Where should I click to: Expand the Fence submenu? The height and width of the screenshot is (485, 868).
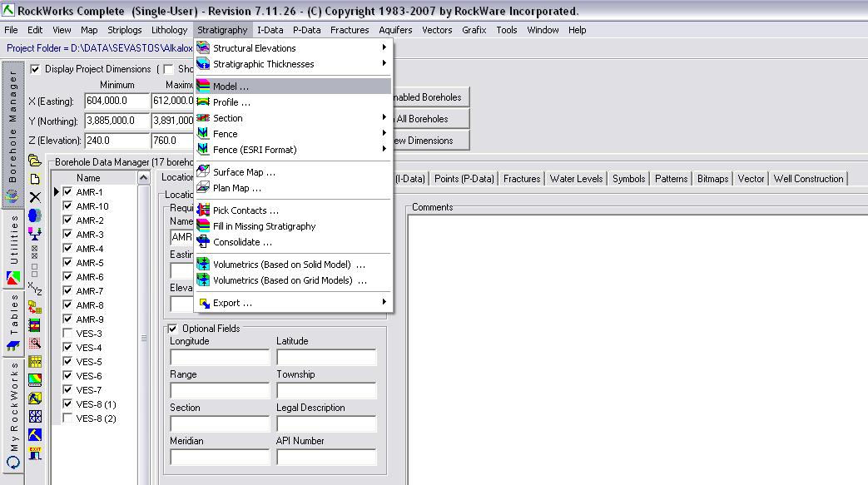tap(294, 133)
